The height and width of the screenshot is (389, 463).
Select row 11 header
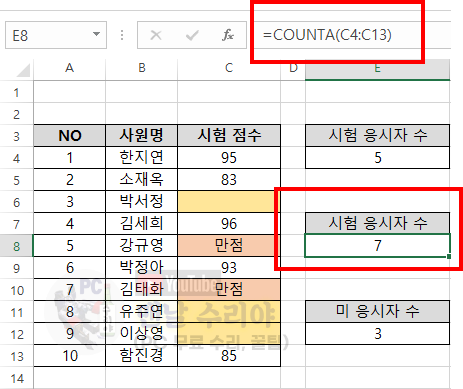point(17,312)
